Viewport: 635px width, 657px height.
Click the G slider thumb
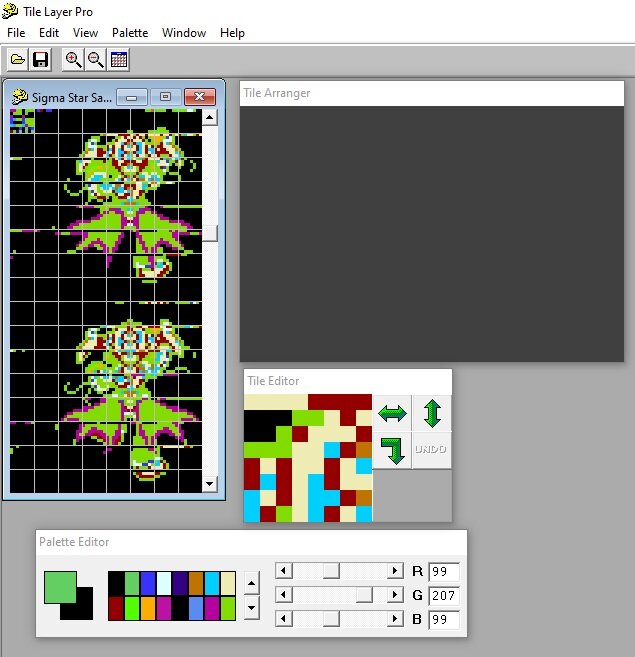pos(364,595)
